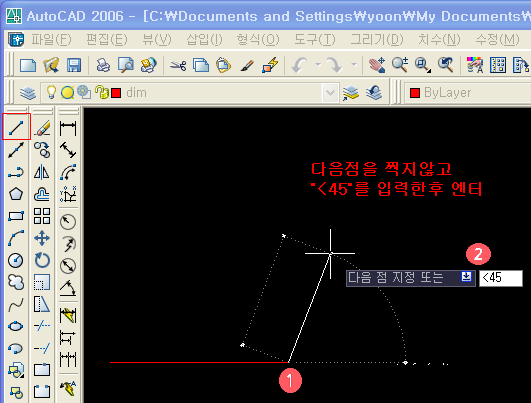Select the Mirror modify tool
The height and width of the screenshot is (403, 531).
(x=42, y=172)
